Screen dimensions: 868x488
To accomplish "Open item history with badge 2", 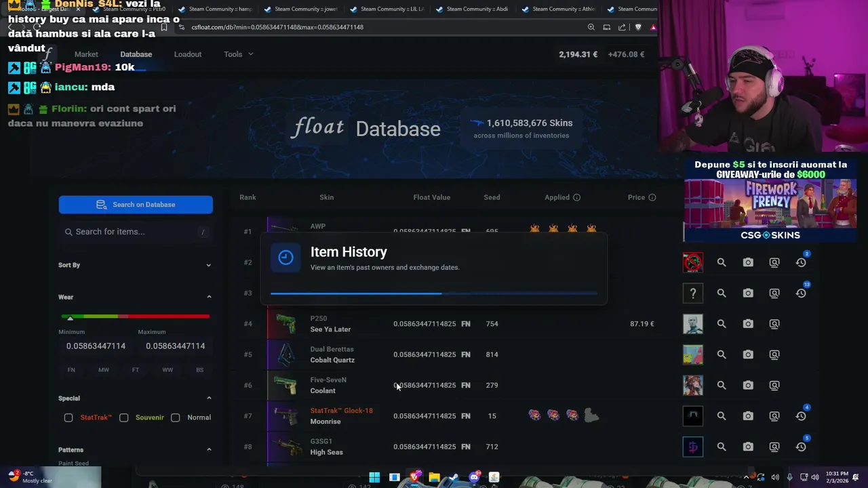I will [x=801, y=262].
